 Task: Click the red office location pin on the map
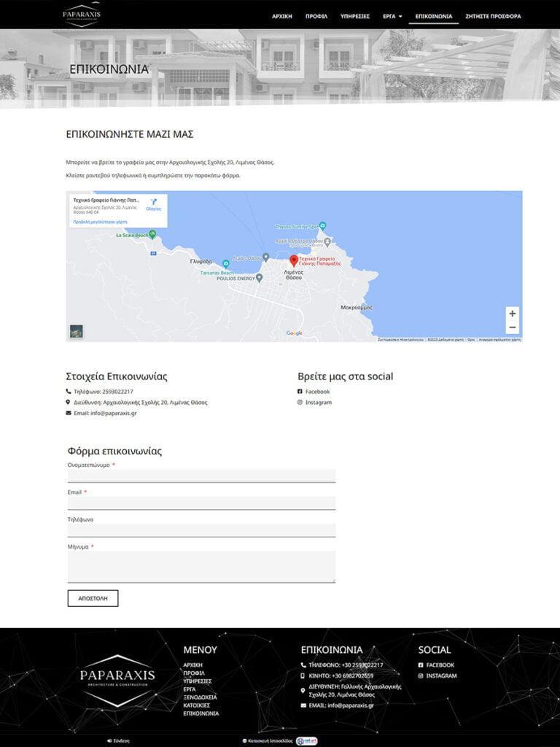(x=294, y=260)
